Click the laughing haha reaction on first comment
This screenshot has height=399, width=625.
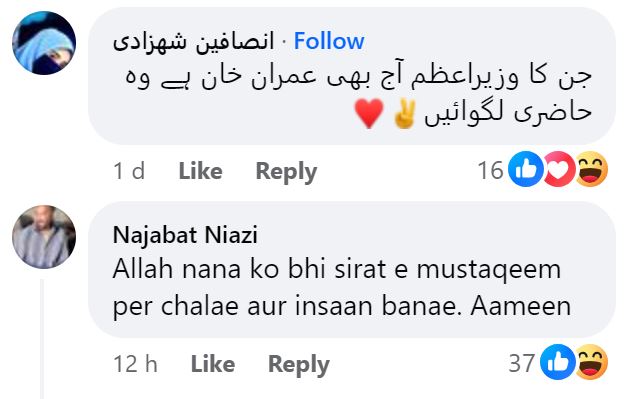[x=592, y=169]
